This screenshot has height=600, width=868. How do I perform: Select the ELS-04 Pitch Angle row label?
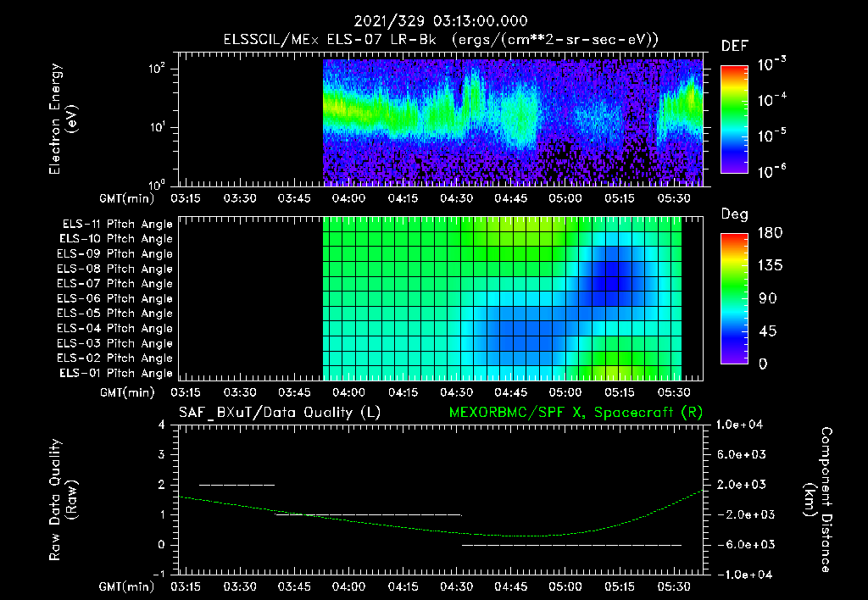(114, 328)
